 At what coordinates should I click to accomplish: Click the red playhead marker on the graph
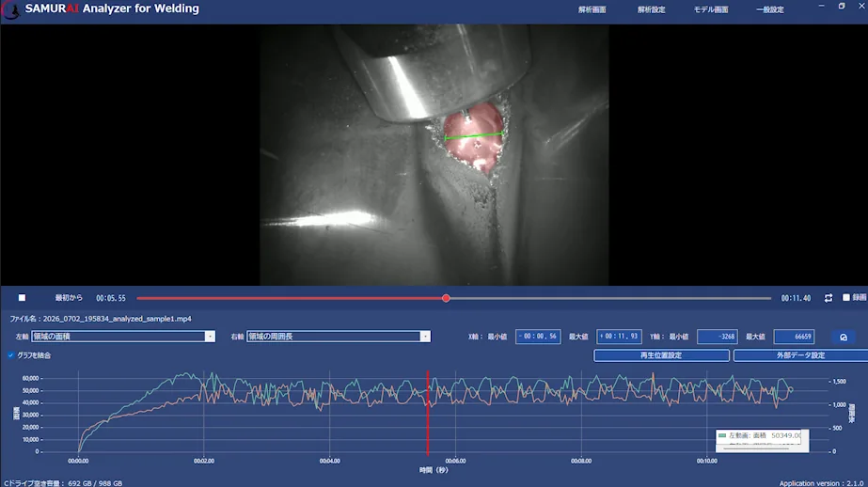428,413
